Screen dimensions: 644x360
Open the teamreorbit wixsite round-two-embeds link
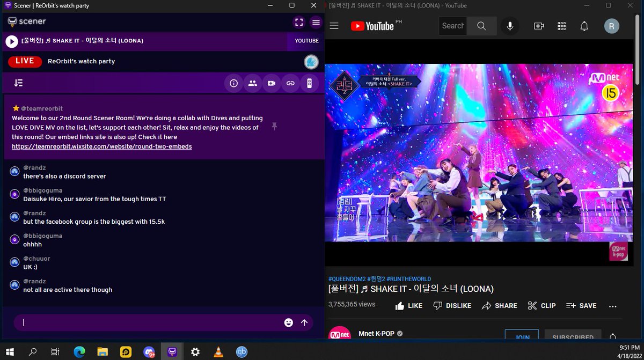[x=102, y=146]
